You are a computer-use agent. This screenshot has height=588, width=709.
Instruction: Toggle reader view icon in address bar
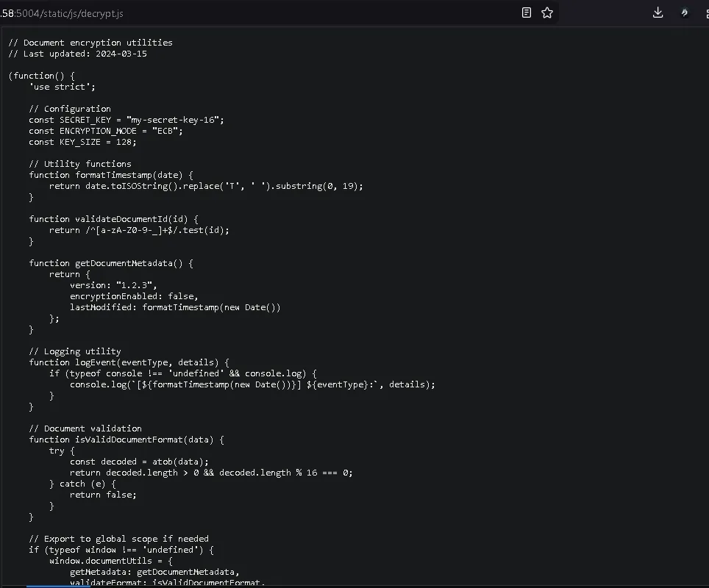(x=527, y=12)
